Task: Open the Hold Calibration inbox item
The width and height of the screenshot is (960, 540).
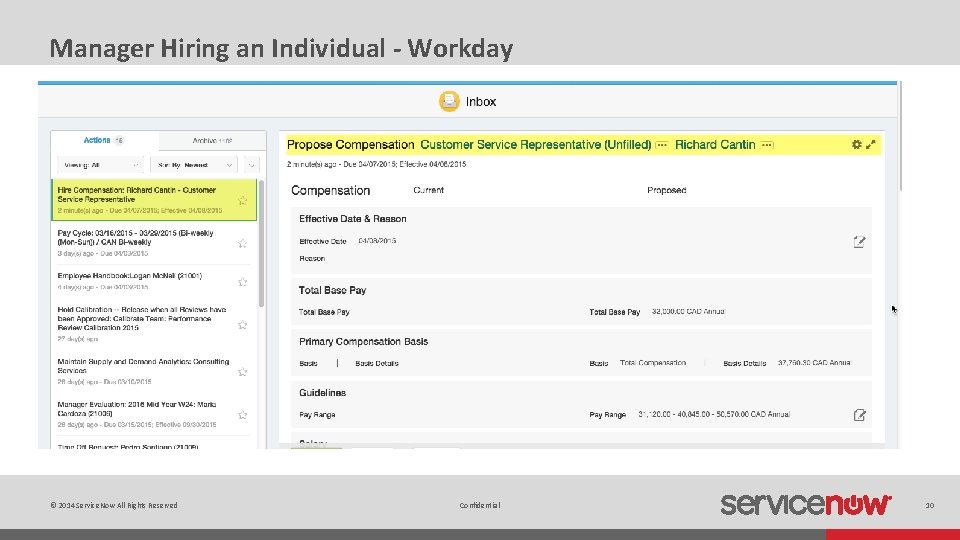Action: point(152,324)
